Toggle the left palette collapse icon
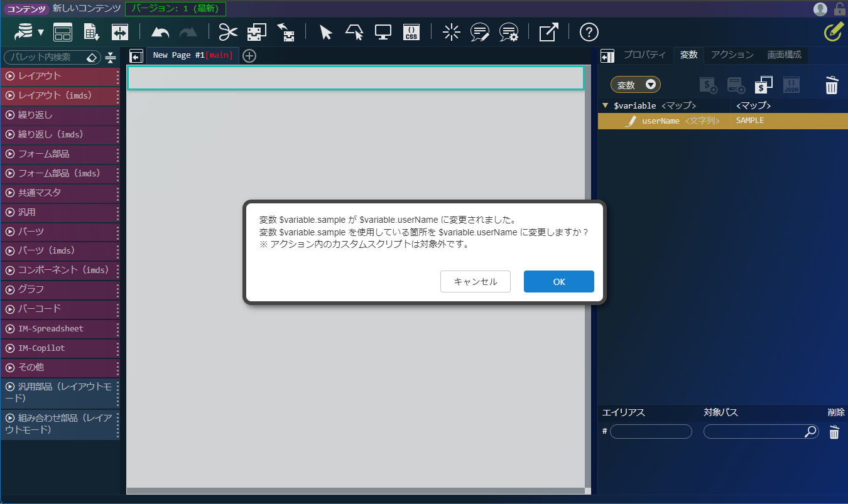The height and width of the screenshot is (504, 848). (x=136, y=56)
